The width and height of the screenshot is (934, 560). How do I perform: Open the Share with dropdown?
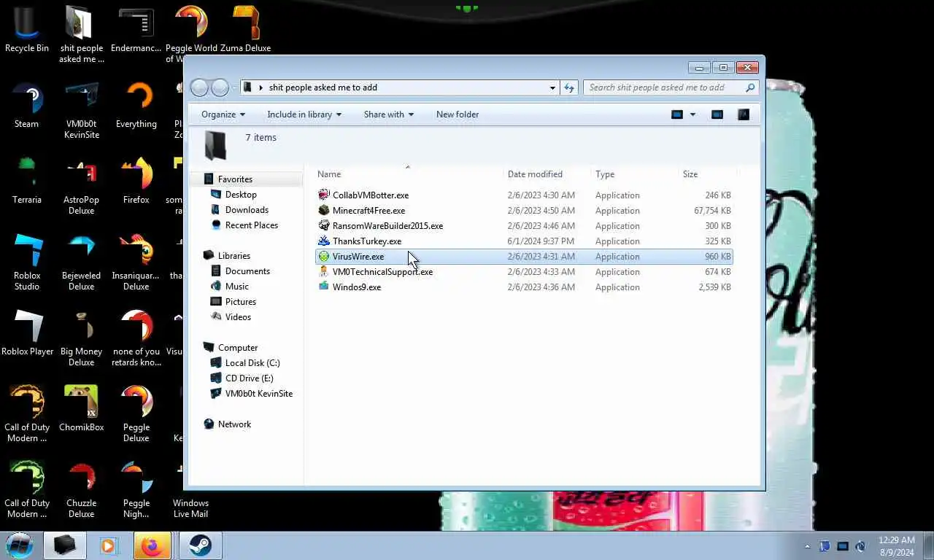(x=389, y=114)
